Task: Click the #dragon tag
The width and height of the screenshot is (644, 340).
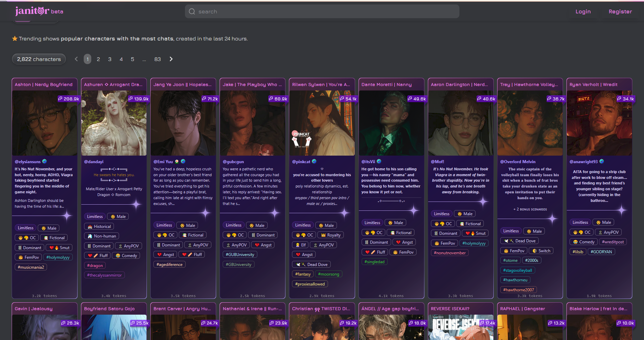Action: [x=95, y=265]
